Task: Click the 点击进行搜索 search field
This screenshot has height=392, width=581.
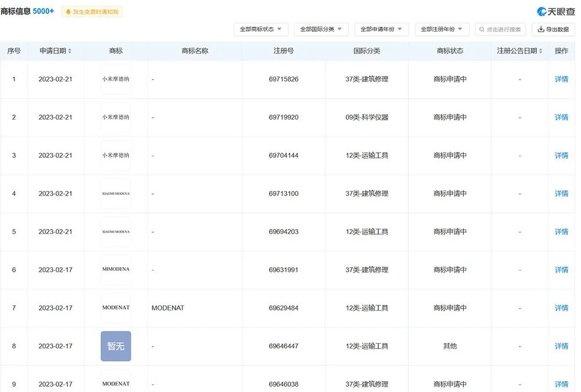Action: 500,29
